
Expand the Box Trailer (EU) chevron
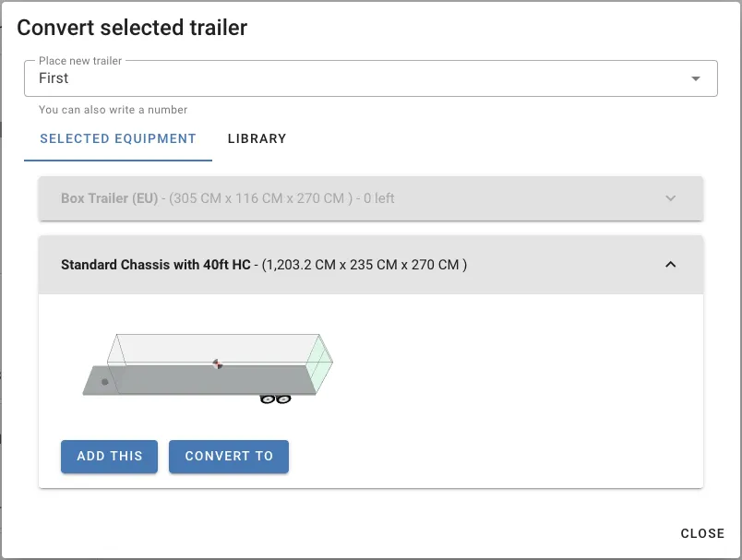tap(671, 198)
